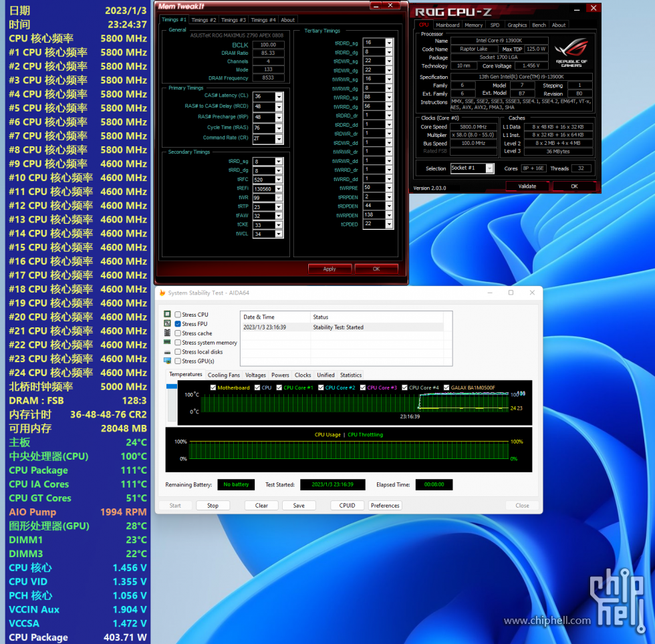Switch to Memory tab in CPU-Z
Screen dimensions: 655x644
(x=474, y=25)
